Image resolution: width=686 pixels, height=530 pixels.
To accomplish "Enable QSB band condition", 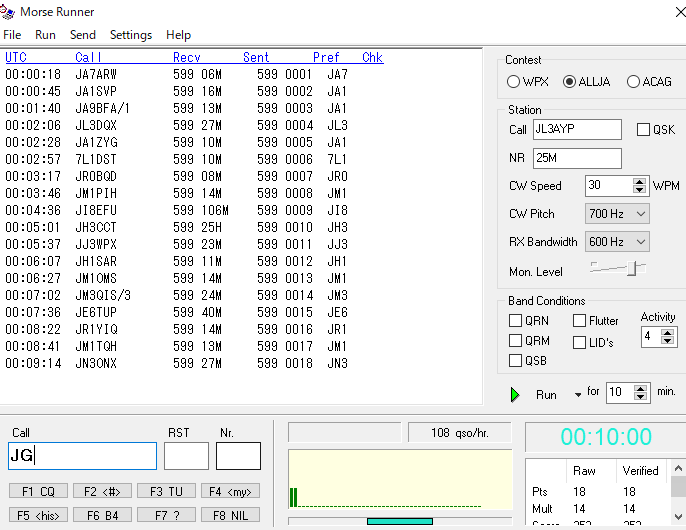I will point(515,361).
